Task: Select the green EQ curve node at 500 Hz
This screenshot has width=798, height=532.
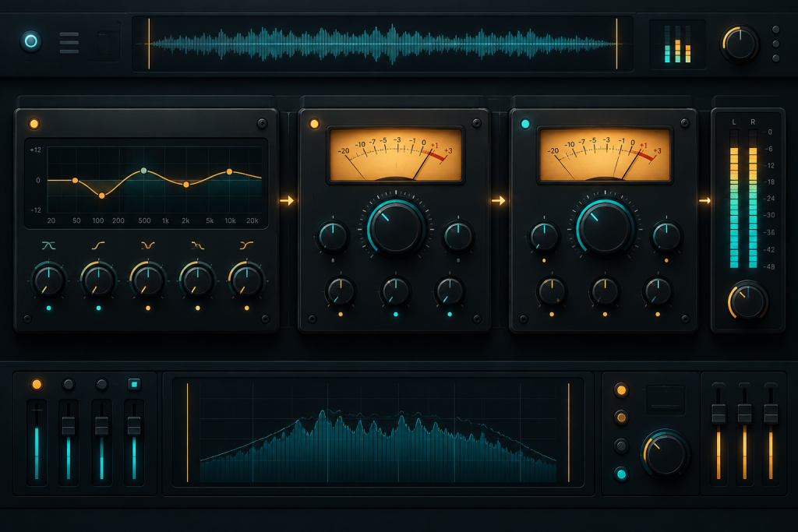Action: (x=144, y=171)
